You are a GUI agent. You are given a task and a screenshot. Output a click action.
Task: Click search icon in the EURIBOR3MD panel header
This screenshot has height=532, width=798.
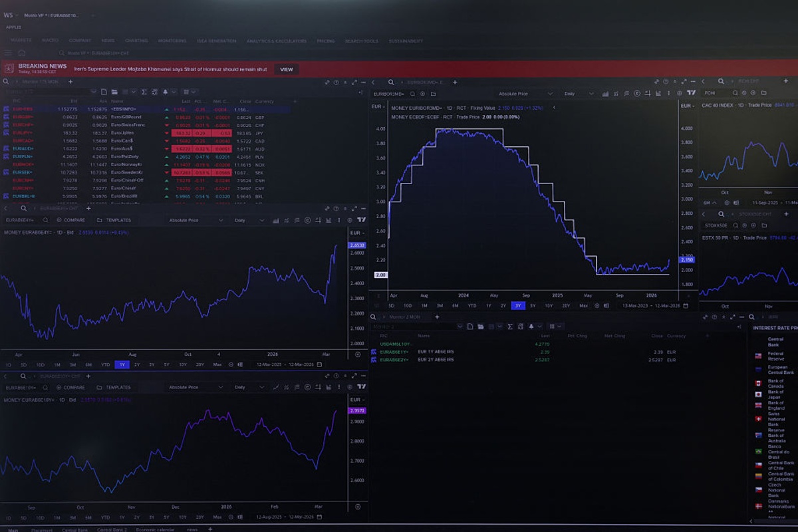click(391, 82)
